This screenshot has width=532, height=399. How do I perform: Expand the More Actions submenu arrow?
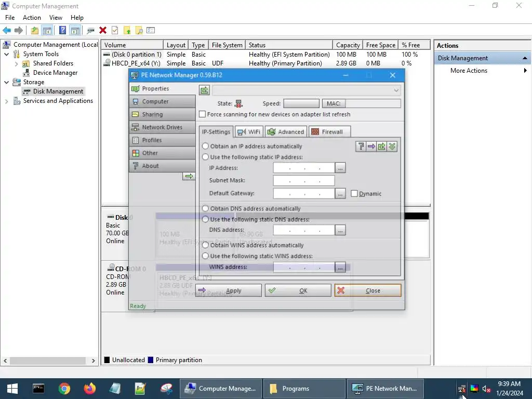point(525,71)
